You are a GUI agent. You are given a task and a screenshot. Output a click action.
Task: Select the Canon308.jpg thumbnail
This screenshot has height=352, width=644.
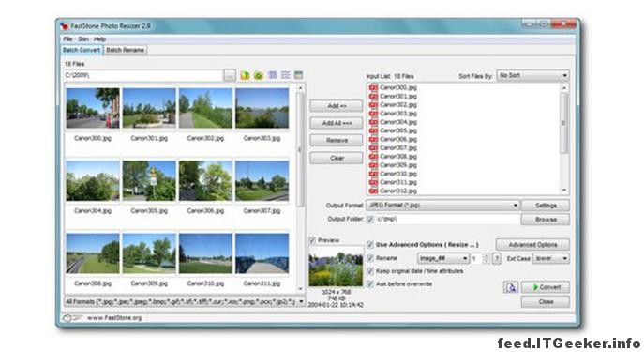click(x=93, y=253)
